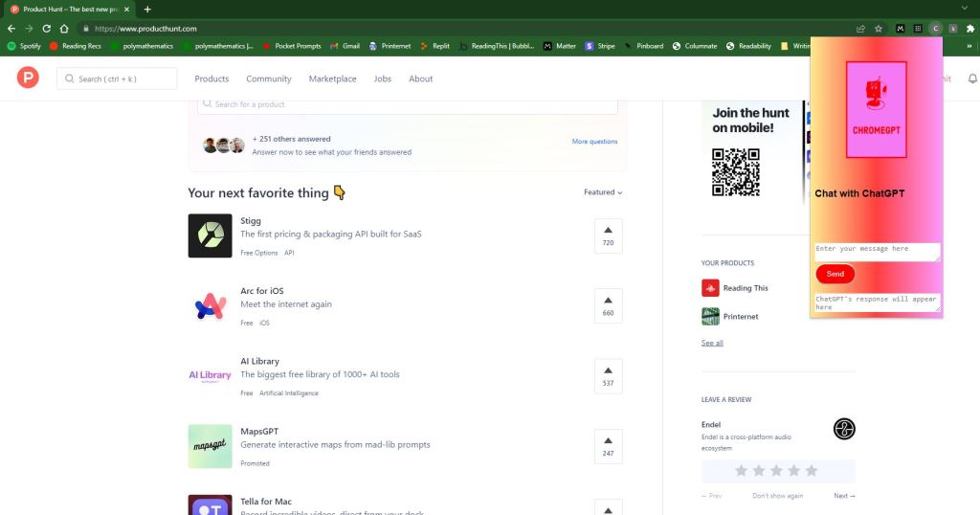Click the browser home icon
Viewport: 980px width, 515px height.
pos(63,29)
